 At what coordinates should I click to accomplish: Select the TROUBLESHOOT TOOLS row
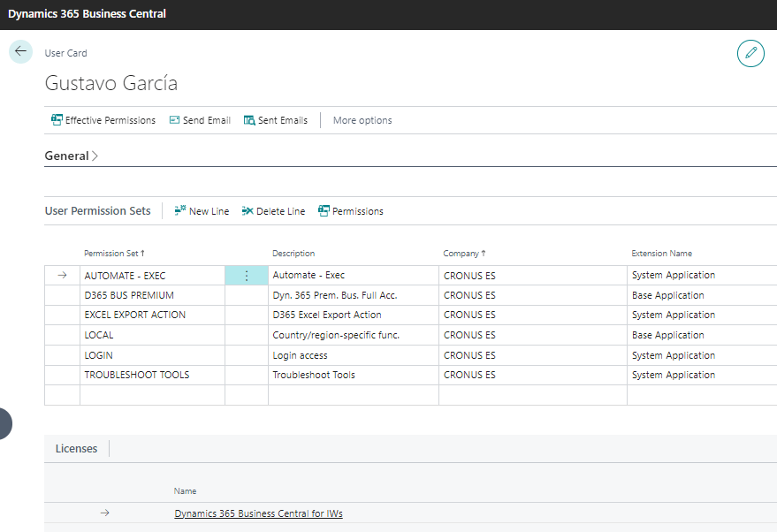(136, 375)
